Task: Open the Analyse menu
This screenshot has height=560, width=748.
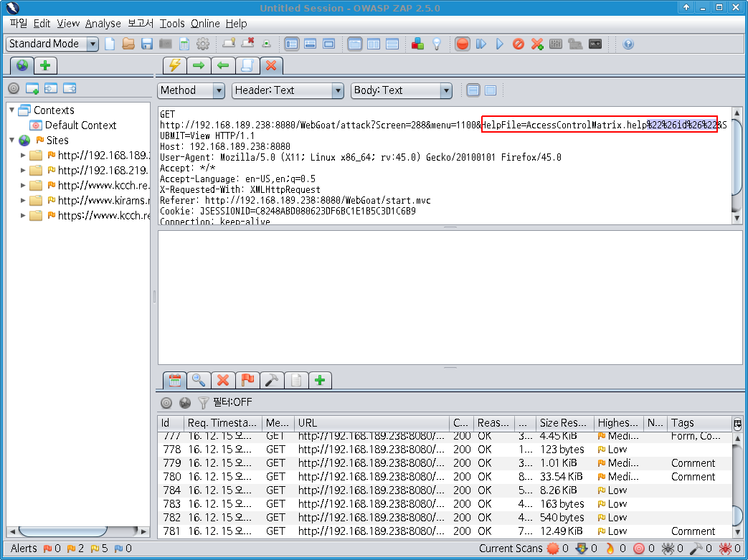Action: [103, 23]
